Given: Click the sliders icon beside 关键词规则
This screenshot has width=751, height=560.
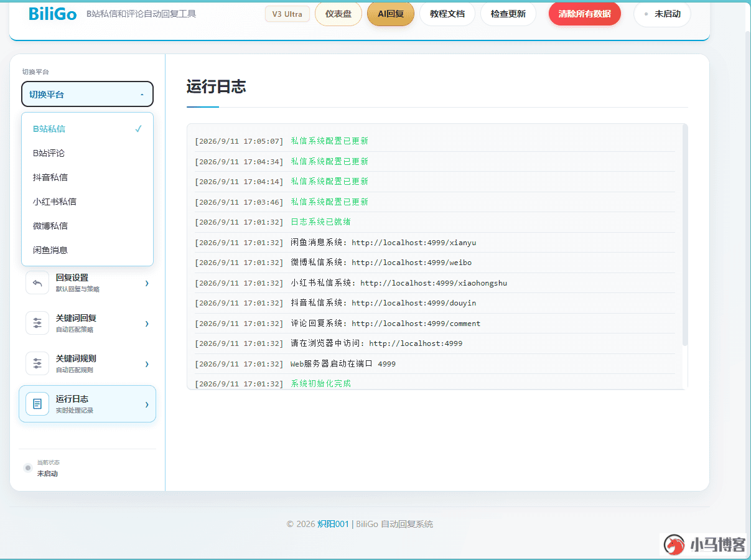Looking at the screenshot, I should 37,363.
